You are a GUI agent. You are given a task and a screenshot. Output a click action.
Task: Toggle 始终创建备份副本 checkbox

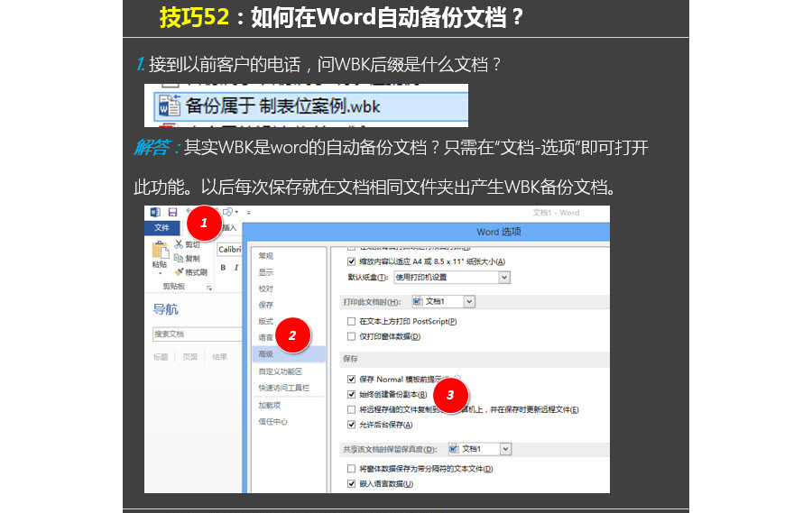pyautogui.click(x=352, y=395)
